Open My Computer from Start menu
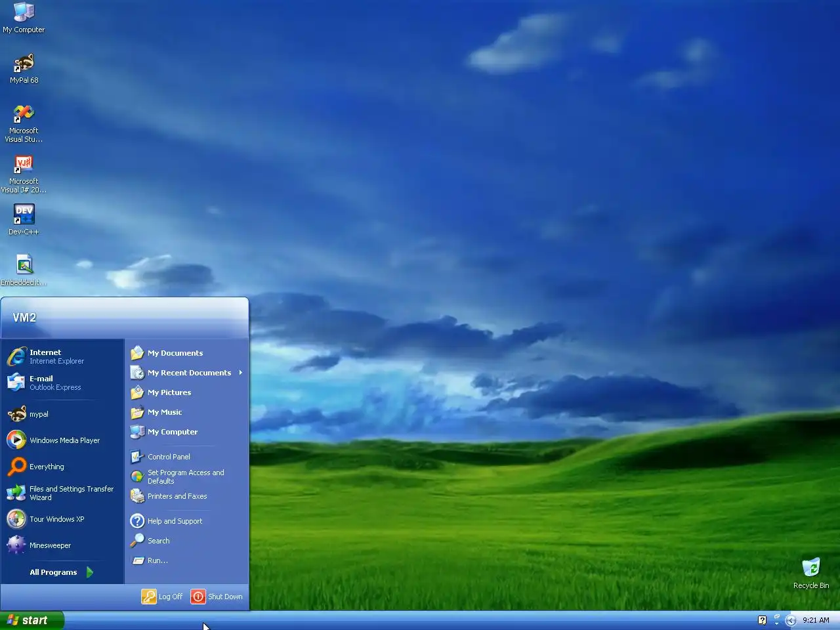Screen dimensions: 840x630 tap(187, 432)
